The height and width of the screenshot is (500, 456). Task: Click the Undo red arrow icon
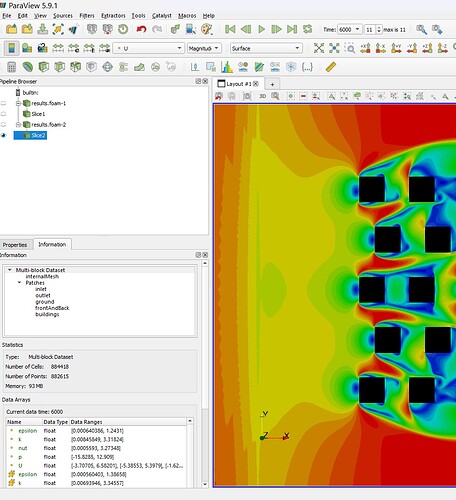pos(141,30)
